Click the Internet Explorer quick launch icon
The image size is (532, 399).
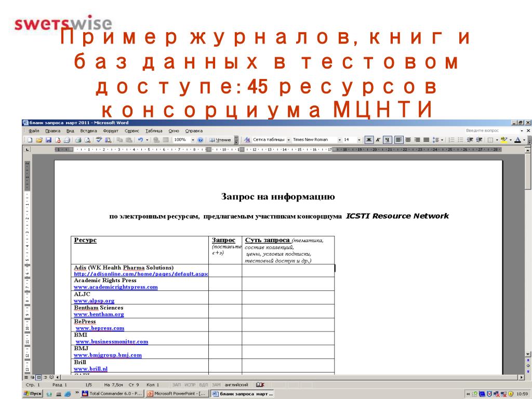point(68,394)
